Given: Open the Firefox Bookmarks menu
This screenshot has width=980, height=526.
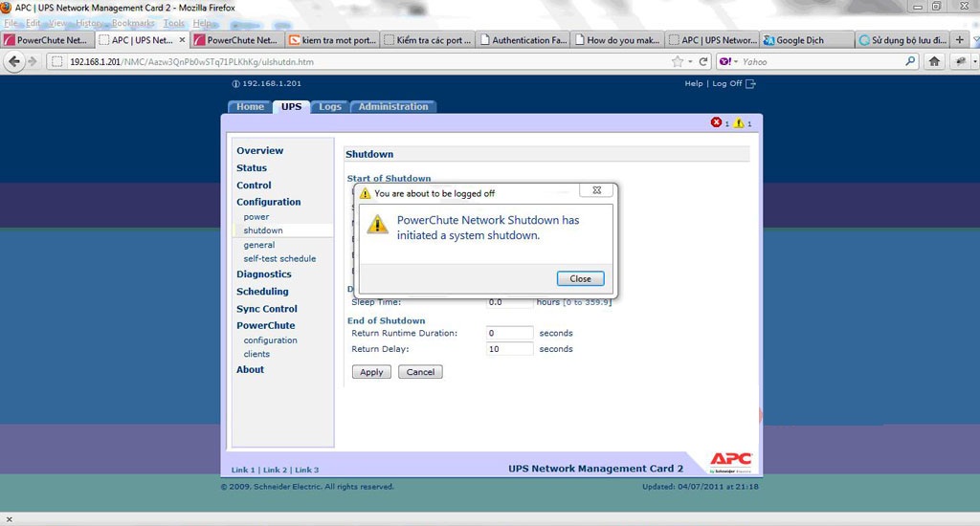Looking at the screenshot, I should [133, 23].
